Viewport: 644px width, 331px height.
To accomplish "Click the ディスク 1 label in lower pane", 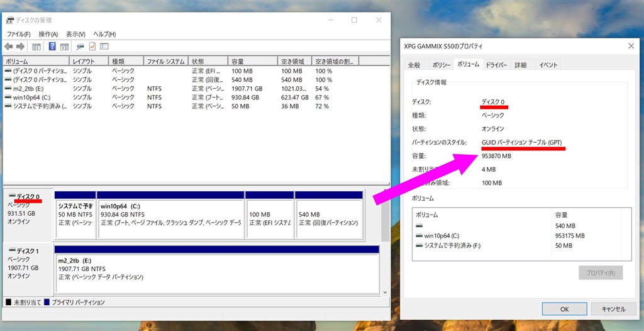I will pyautogui.click(x=28, y=250).
